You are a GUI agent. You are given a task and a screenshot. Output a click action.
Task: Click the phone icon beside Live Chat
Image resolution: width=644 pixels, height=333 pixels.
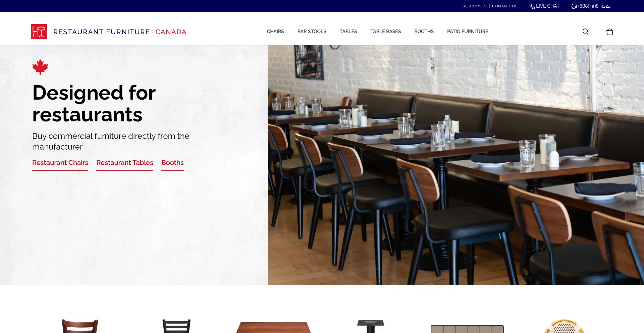coord(532,6)
